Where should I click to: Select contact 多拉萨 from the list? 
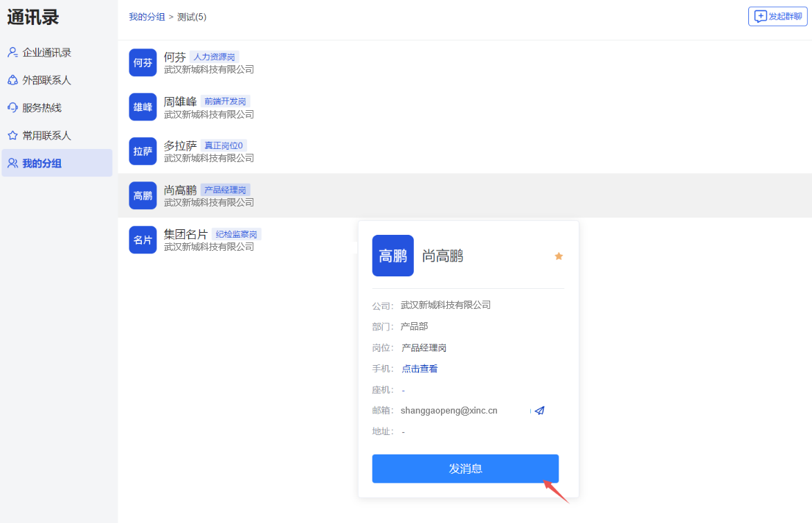pos(179,145)
